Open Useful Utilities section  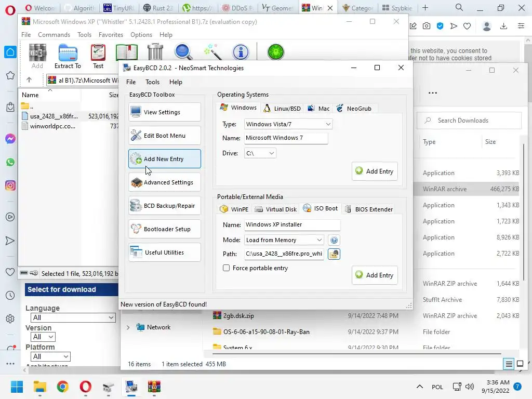(x=165, y=252)
